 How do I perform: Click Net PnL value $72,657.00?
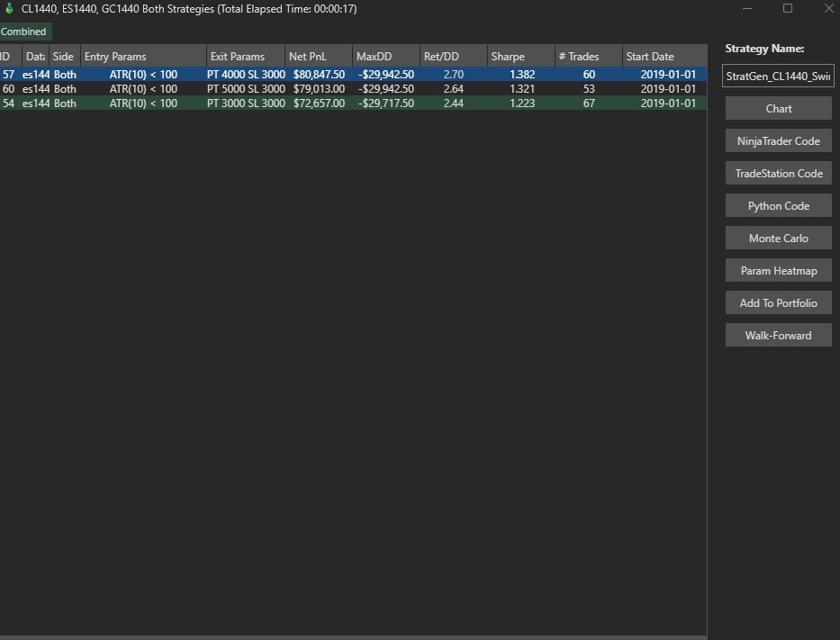coord(319,104)
